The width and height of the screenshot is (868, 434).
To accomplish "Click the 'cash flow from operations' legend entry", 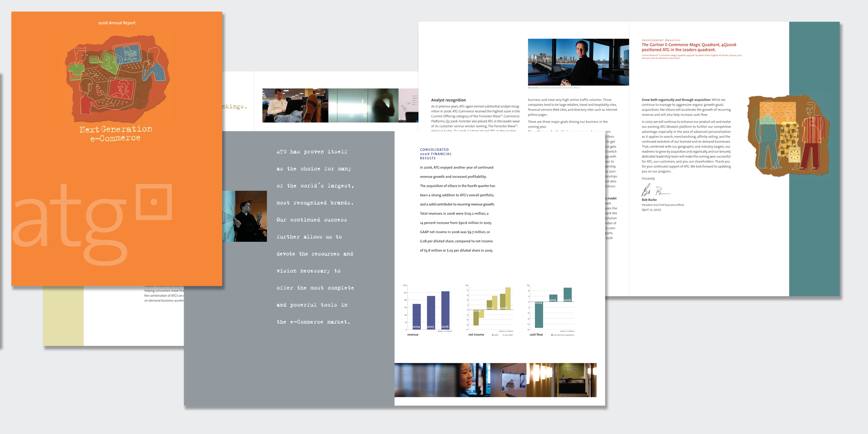I will [563, 335].
